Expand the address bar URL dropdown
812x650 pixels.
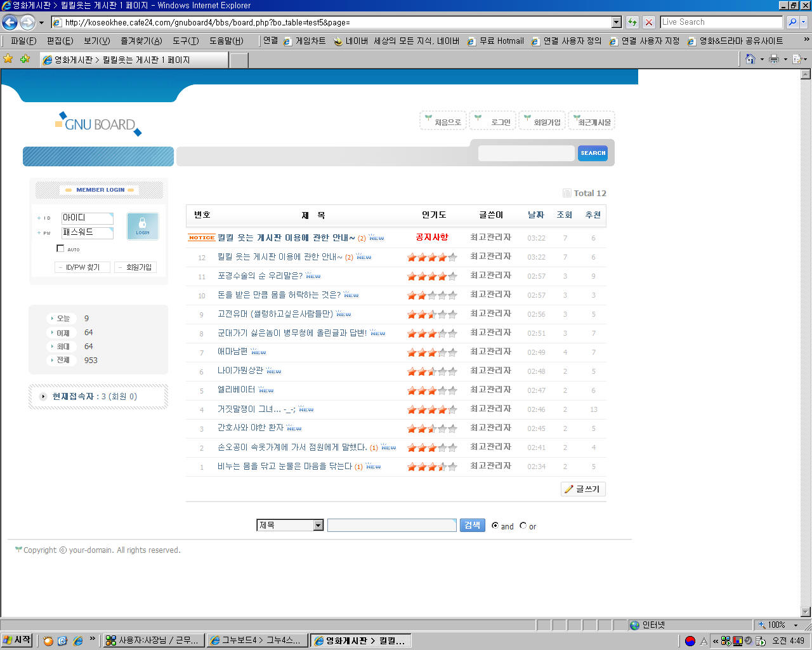pos(616,22)
